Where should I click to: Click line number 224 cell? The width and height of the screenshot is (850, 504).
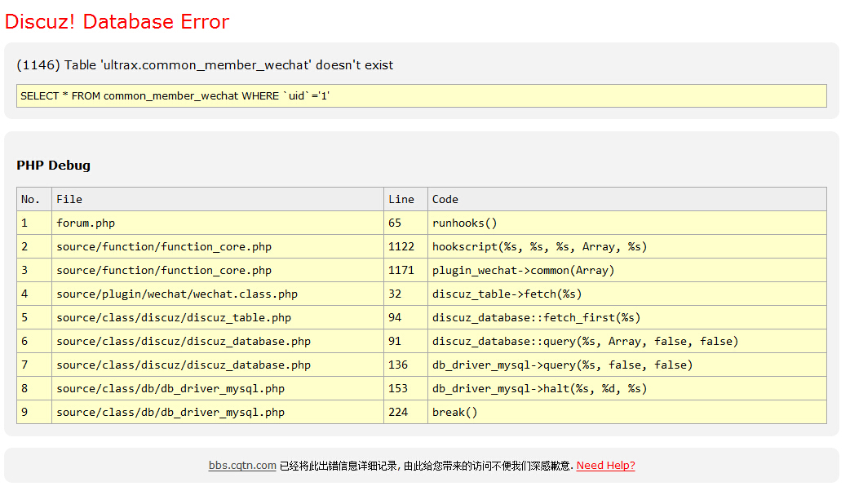[405, 412]
